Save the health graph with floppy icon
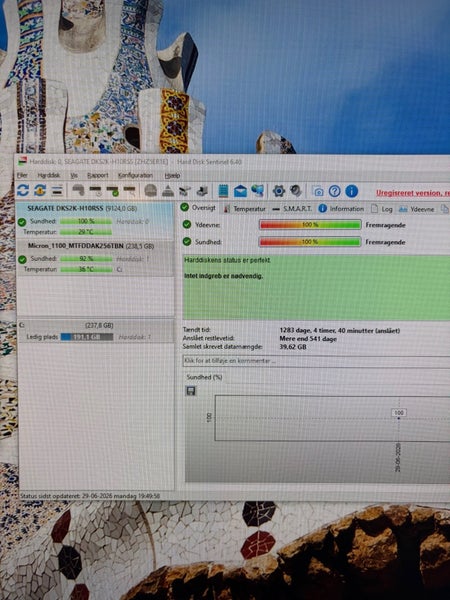Image resolution: width=450 pixels, height=600 pixels. pos(191,391)
